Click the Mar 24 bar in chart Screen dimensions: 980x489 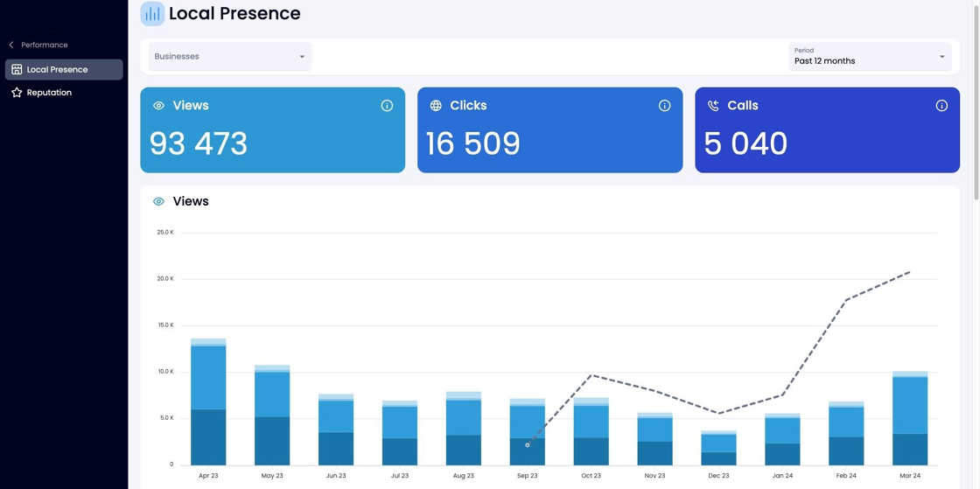coord(910,418)
